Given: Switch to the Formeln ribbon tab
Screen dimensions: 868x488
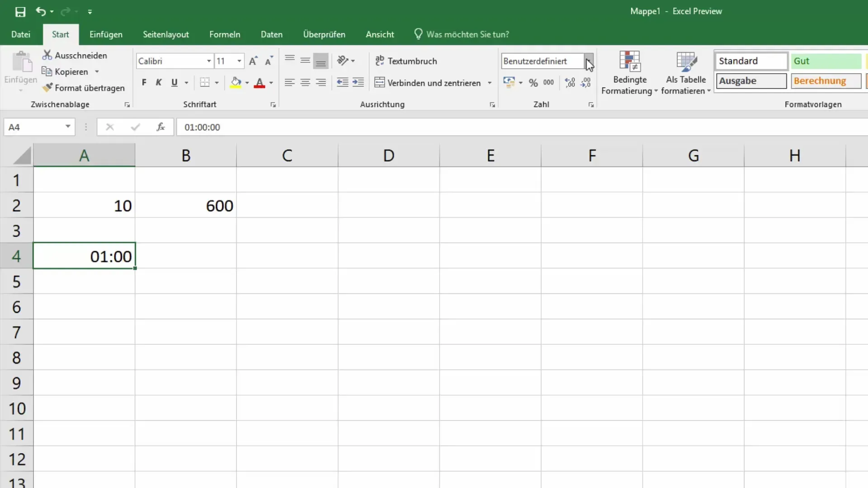Looking at the screenshot, I should click(x=225, y=34).
